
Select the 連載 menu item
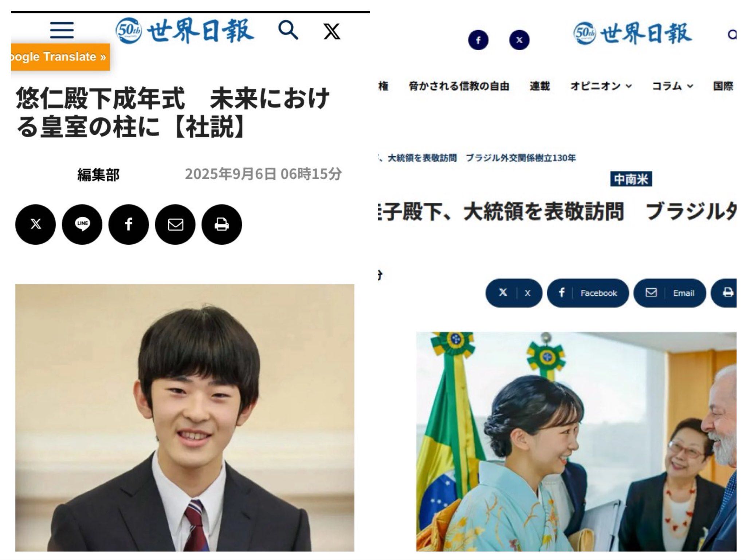click(x=539, y=86)
